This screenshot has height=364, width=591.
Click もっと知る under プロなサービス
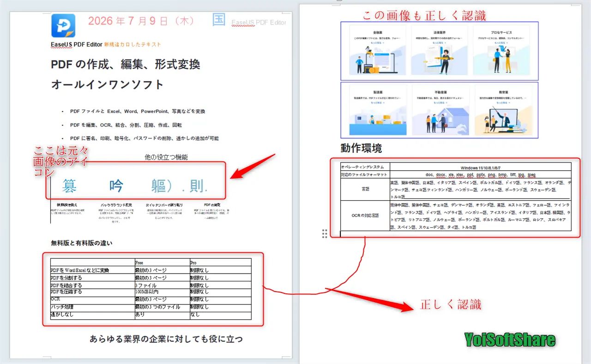point(501,42)
